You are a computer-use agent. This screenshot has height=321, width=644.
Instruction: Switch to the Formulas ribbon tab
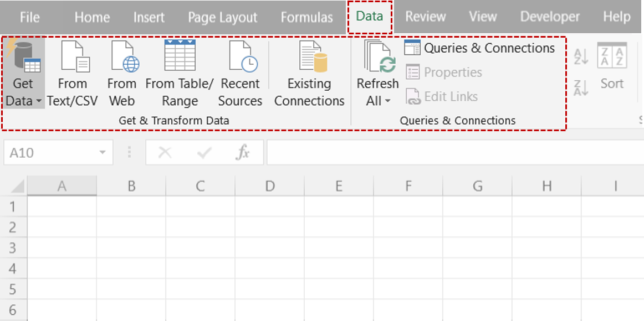[306, 17]
